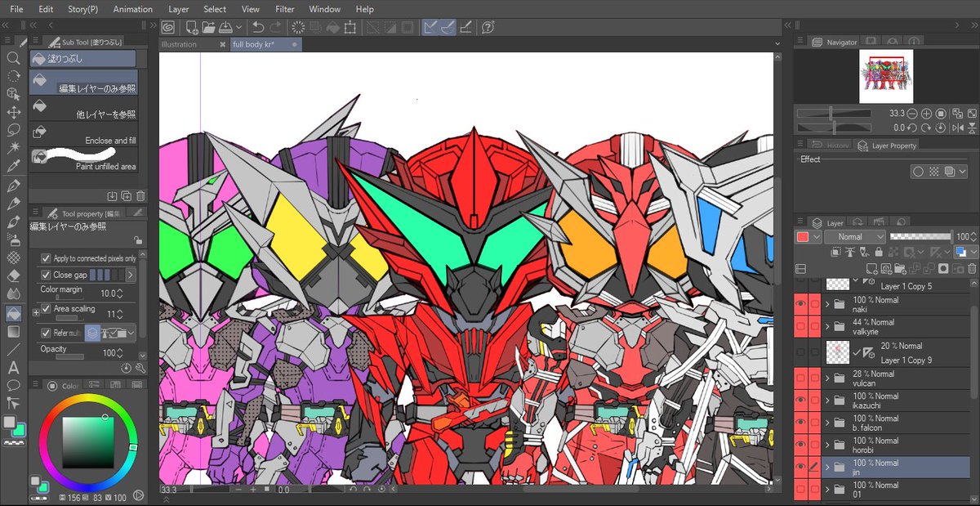Open Close gap extended arrow

click(x=130, y=275)
